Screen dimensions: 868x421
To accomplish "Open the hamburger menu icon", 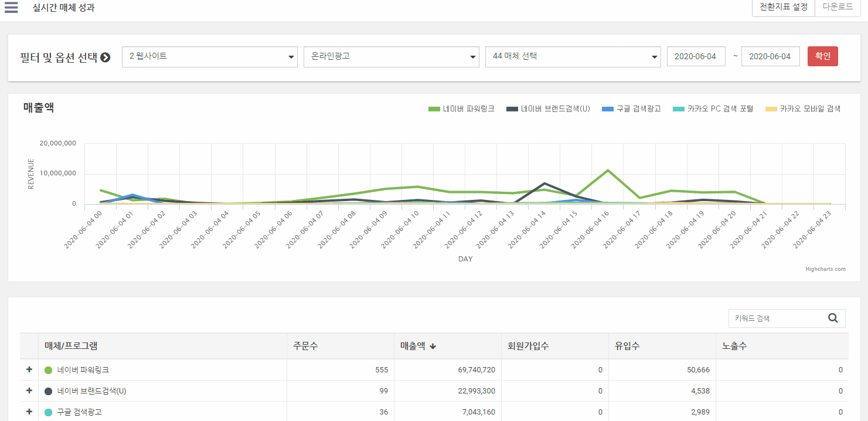I will [x=11, y=8].
